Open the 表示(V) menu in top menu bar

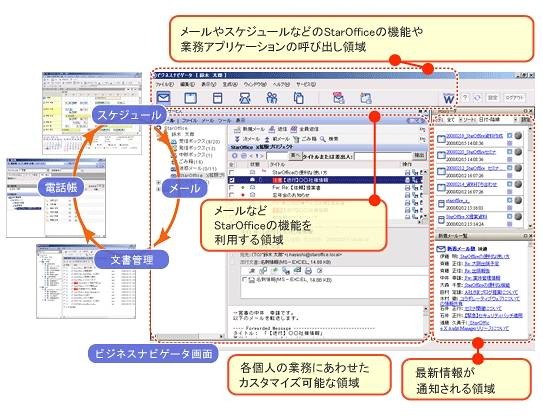(x=209, y=84)
